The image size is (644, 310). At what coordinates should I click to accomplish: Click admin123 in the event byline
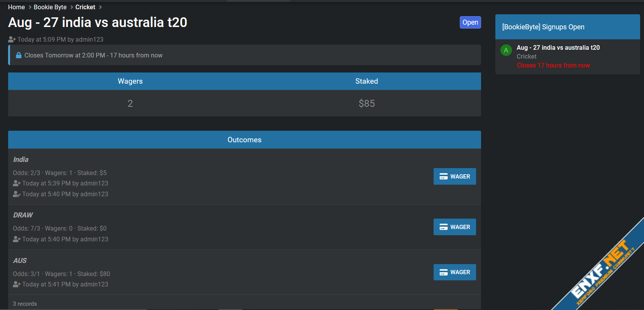click(x=90, y=39)
